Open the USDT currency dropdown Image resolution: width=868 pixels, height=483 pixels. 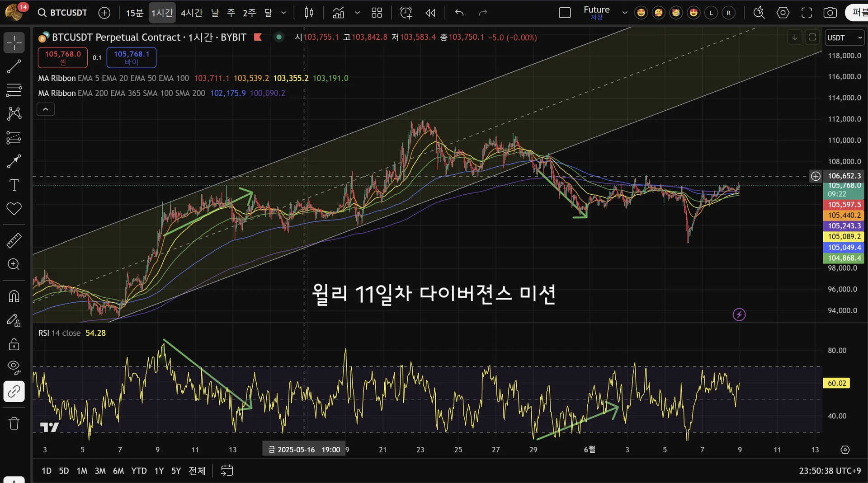(844, 38)
